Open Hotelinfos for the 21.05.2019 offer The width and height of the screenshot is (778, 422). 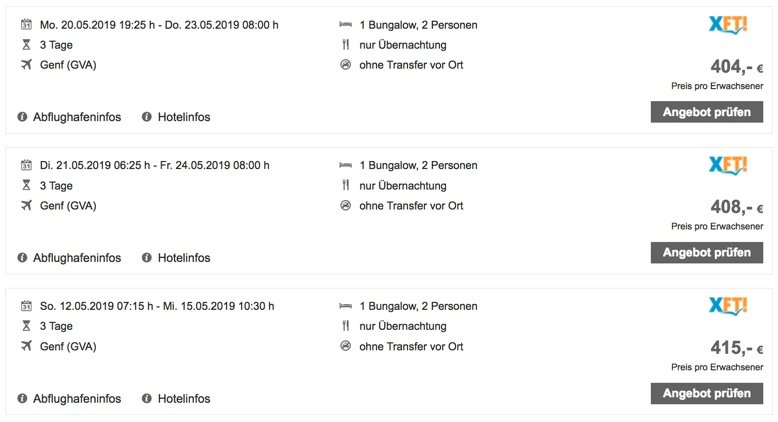183,258
